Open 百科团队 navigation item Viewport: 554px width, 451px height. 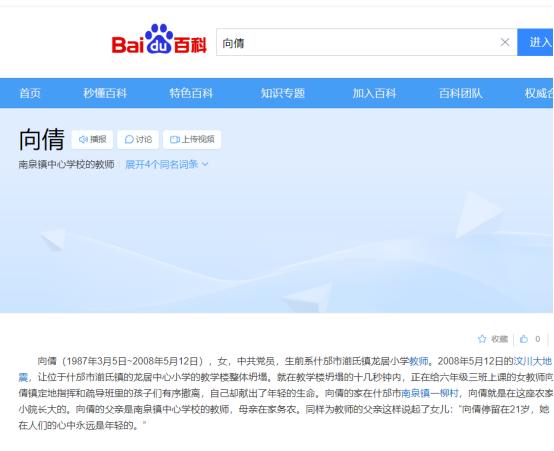pos(461,93)
